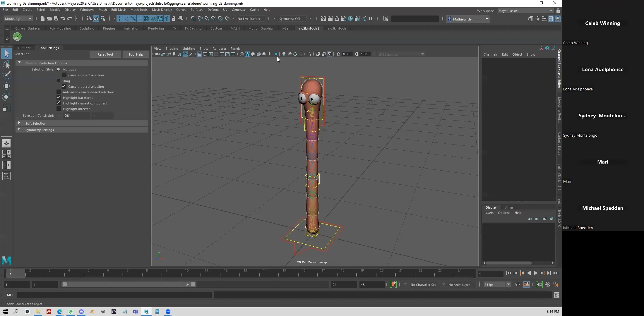Open the 24 fps frame rate dropdown
Screen dimensions: 644x316
tap(497, 284)
